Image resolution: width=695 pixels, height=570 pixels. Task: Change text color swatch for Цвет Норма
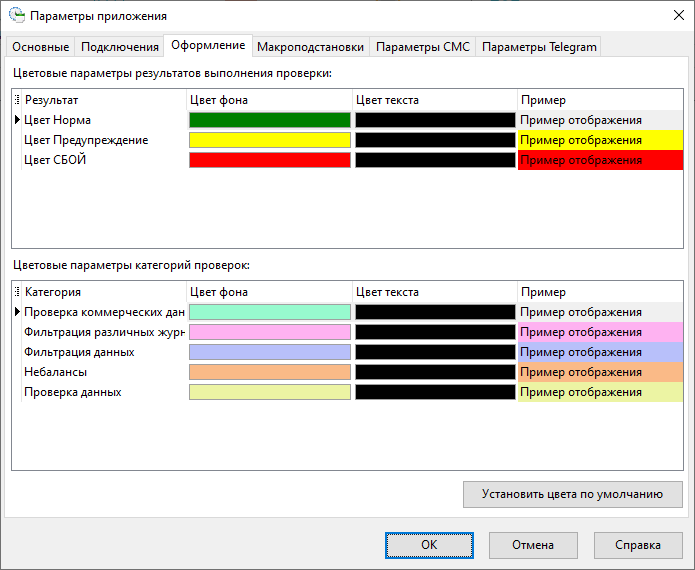tap(435, 120)
